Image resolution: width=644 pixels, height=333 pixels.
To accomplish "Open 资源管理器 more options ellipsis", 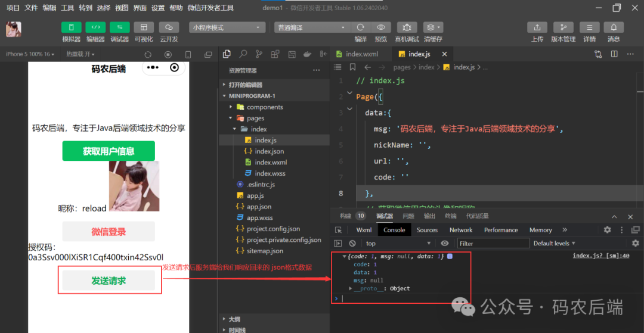I will [x=316, y=70].
